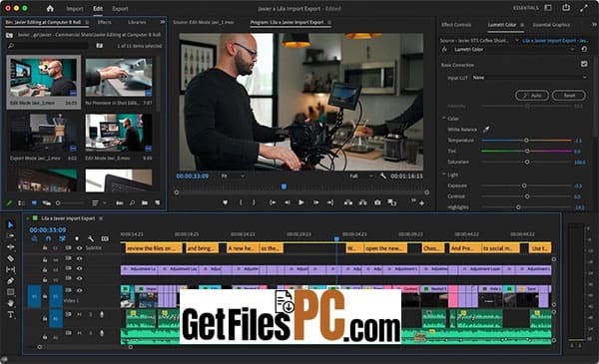Click the Home icon in header
This screenshot has height=364, width=599.
click(x=50, y=8)
